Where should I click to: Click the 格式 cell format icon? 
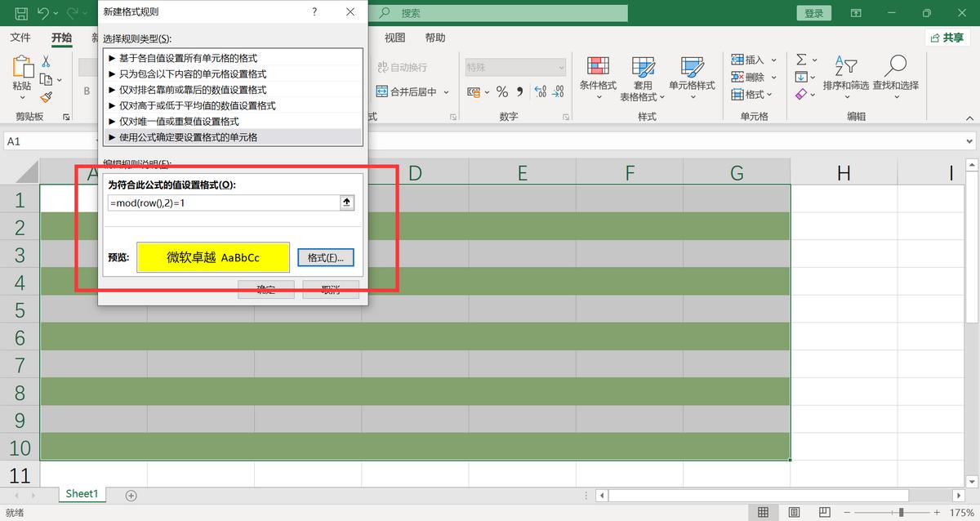click(737, 94)
